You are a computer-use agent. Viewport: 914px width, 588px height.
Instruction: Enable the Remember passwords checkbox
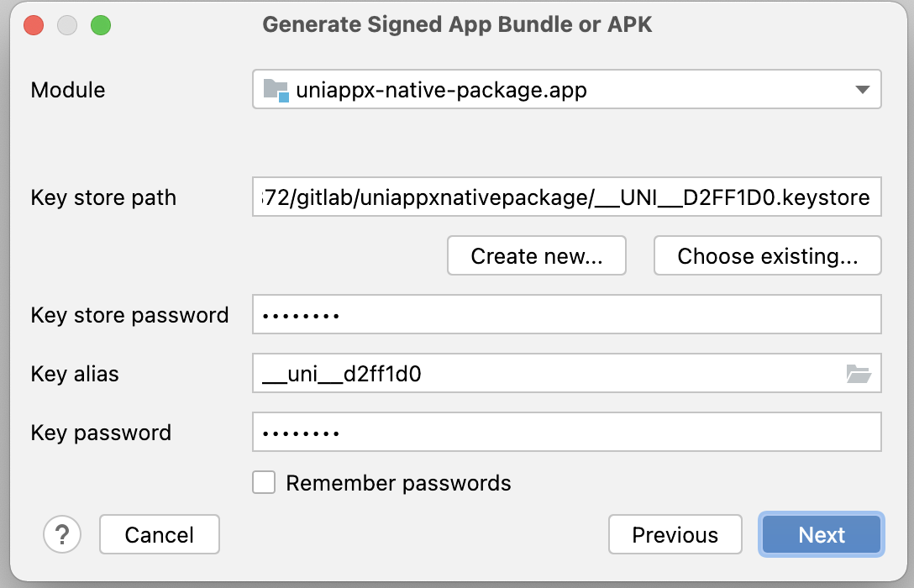[x=264, y=482]
